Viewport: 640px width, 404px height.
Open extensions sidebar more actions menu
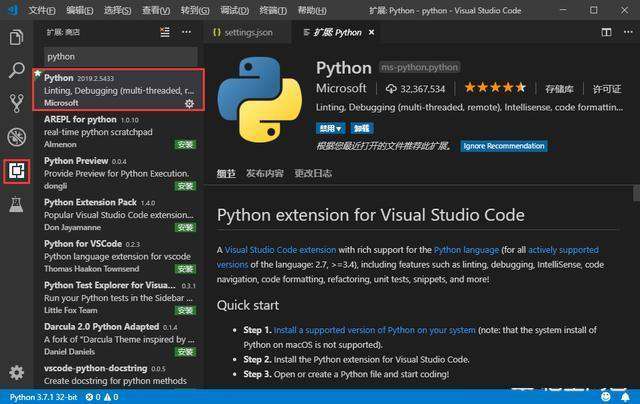point(187,32)
